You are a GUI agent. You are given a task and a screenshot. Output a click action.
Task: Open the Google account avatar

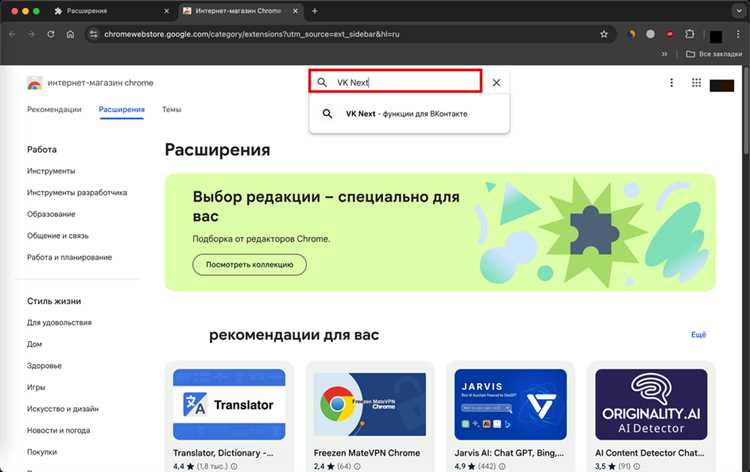(x=722, y=86)
